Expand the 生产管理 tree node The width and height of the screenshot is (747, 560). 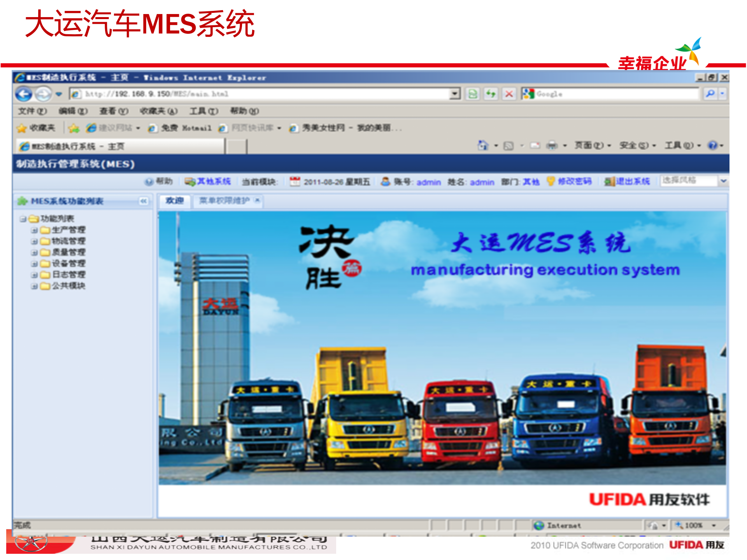[x=34, y=230]
